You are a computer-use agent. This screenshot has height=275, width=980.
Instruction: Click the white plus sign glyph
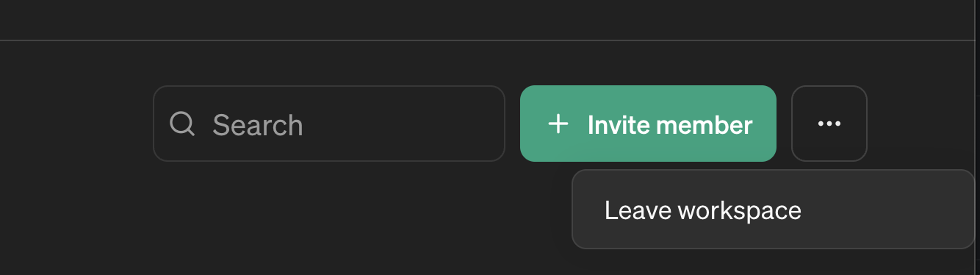558,124
